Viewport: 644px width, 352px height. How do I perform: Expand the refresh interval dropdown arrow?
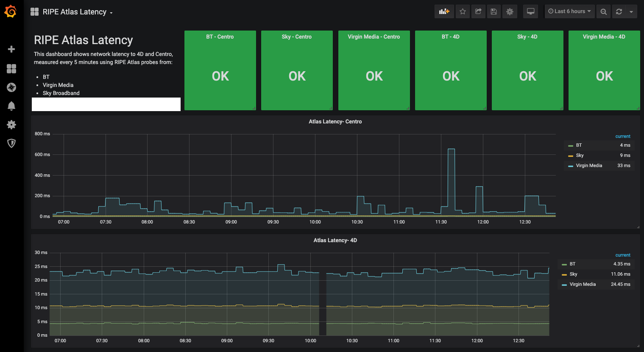point(631,11)
